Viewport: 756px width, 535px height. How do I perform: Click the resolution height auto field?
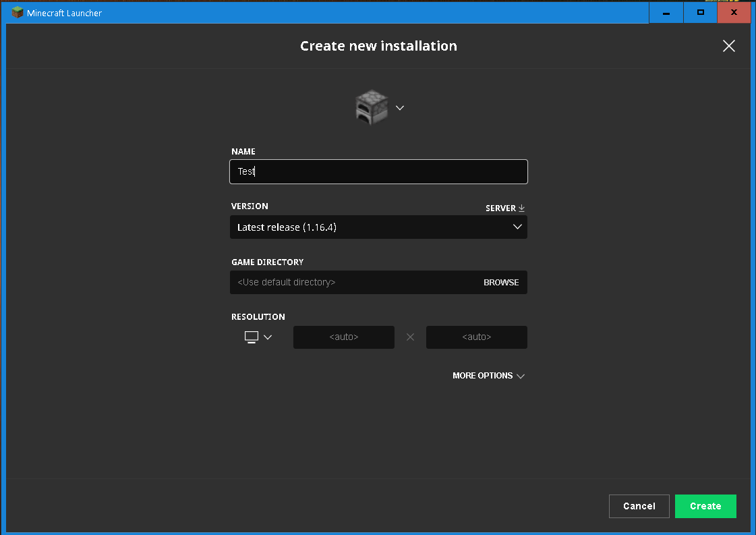pyautogui.click(x=476, y=337)
